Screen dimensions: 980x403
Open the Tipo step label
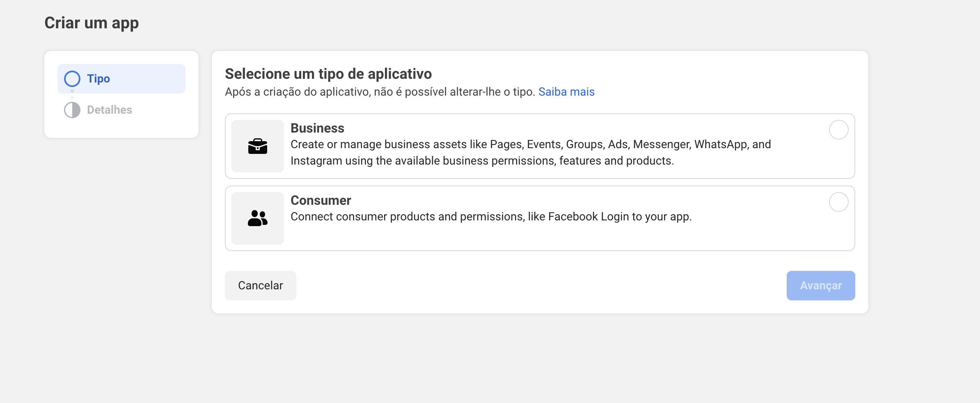98,79
